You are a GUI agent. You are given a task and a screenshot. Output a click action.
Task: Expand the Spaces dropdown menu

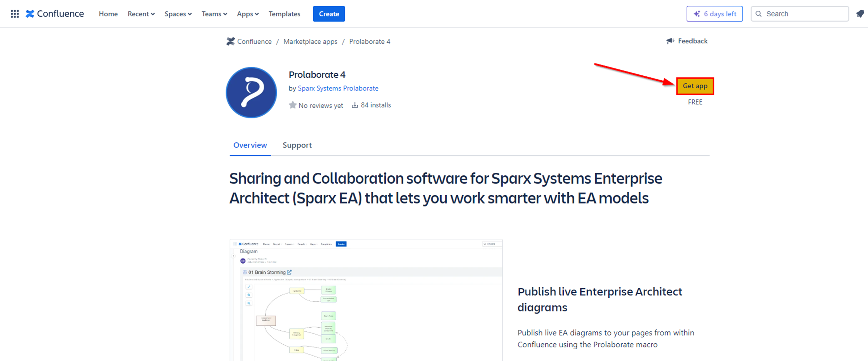(x=178, y=14)
